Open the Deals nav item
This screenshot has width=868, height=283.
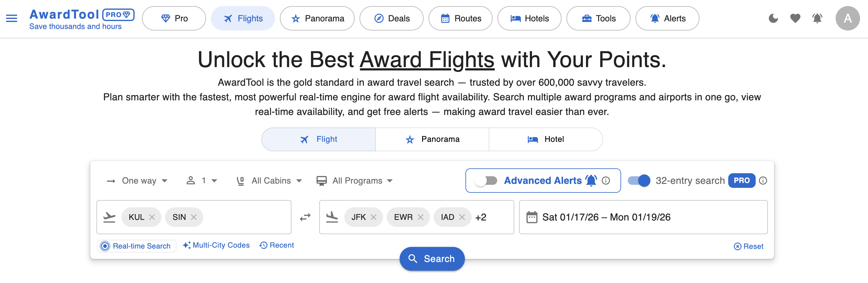pyautogui.click(x=392, y=18)
